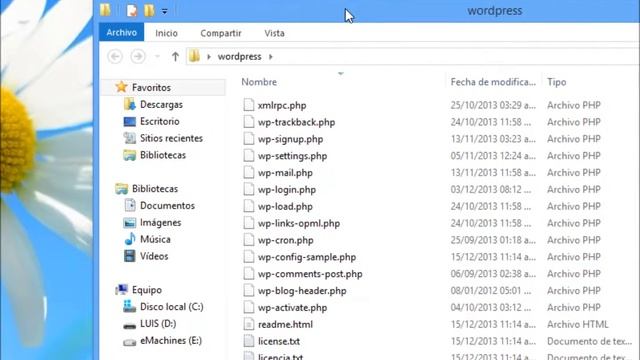The image size is (640, 360).
Task: Click the readme.html file icon
Action: (x=249, y=324)
